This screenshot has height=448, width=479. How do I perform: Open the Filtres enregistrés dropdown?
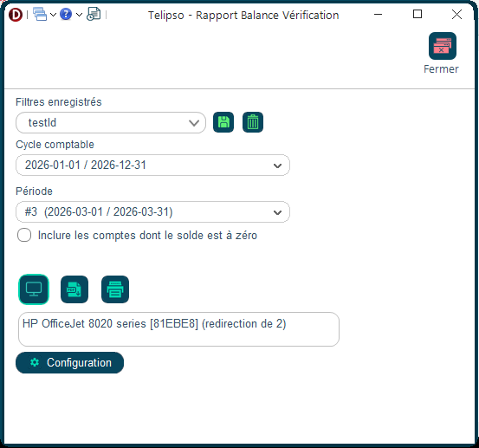111,122
